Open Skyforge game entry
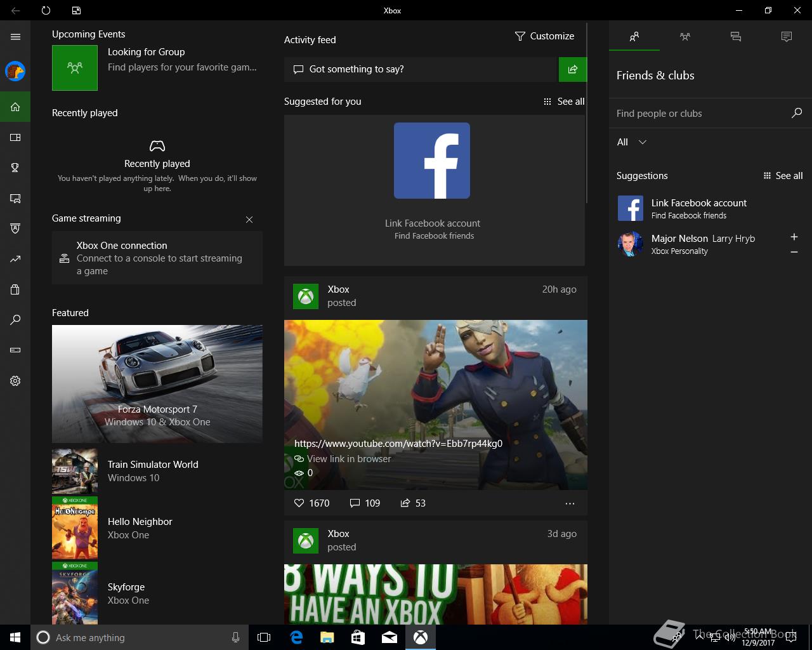Image resolution: width=812 pixels, height=650 pixels. coord(157,594)
